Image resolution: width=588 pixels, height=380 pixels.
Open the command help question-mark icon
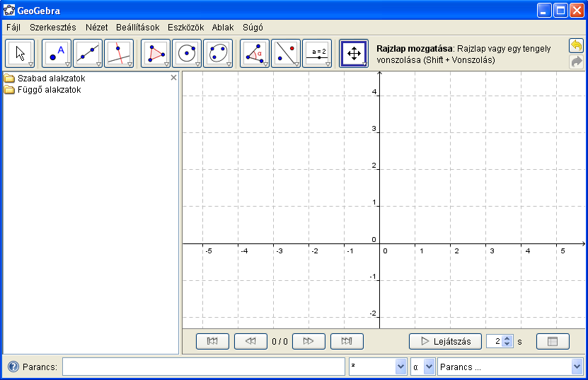pos(13,367)
